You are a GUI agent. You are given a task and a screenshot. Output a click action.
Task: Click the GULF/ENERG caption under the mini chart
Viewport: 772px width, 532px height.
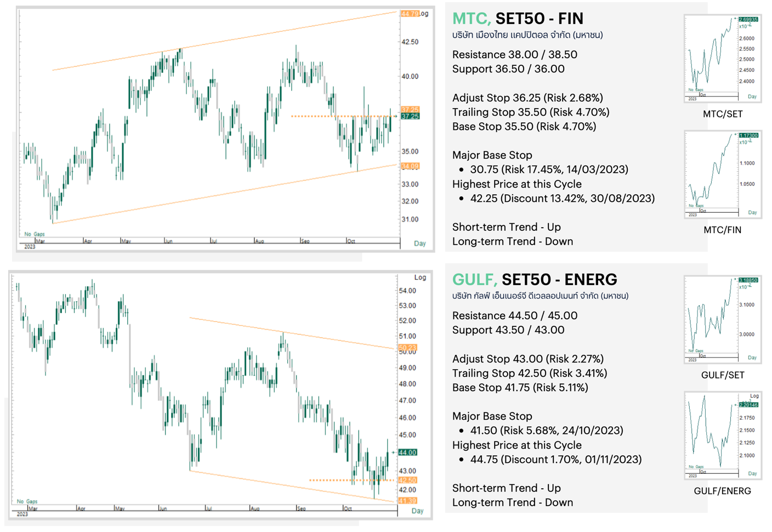coord(723,491)
